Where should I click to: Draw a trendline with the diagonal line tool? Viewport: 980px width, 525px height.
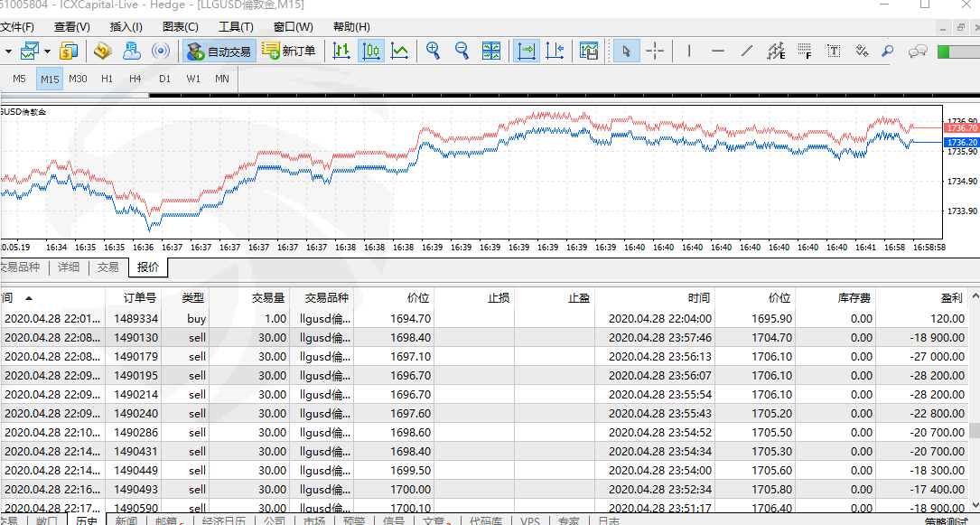747,51
